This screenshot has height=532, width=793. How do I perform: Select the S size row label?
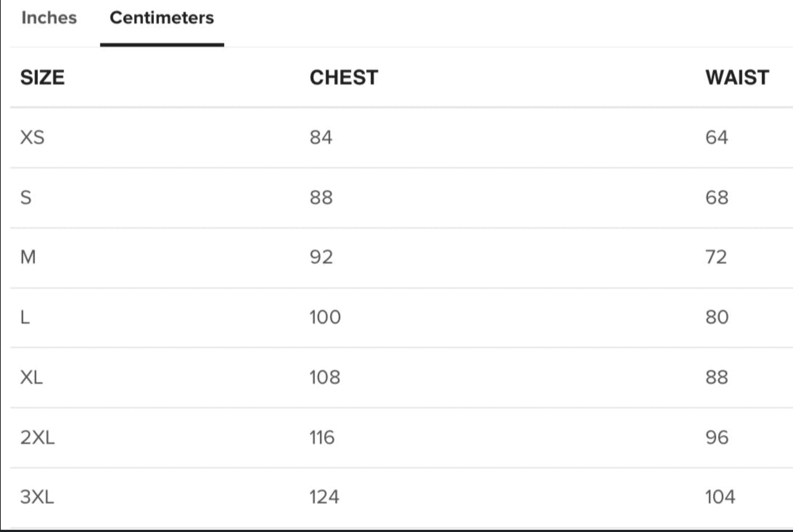pos(26,197)
